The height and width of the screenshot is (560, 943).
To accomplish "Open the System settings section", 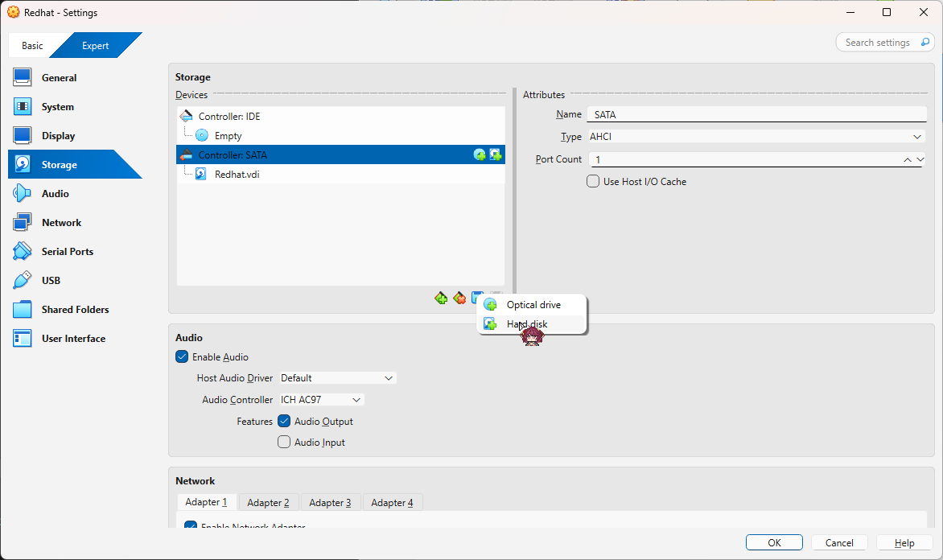I will [x=56, y=106].
